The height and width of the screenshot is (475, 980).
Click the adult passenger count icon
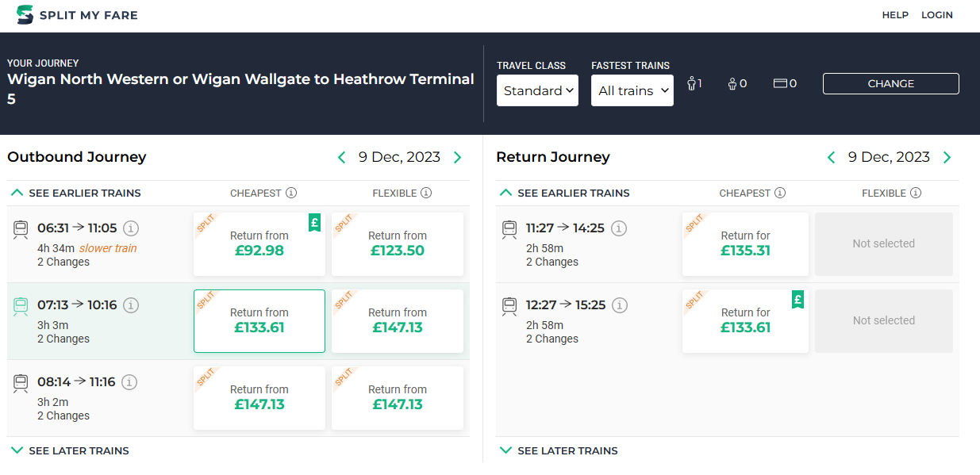click(692, 83)
